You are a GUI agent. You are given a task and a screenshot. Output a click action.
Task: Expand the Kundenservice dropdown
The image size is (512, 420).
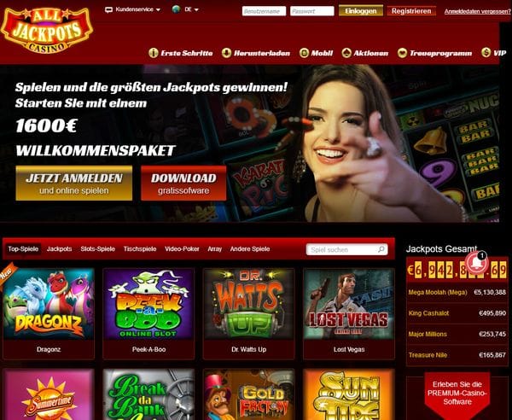pos(132,9)
